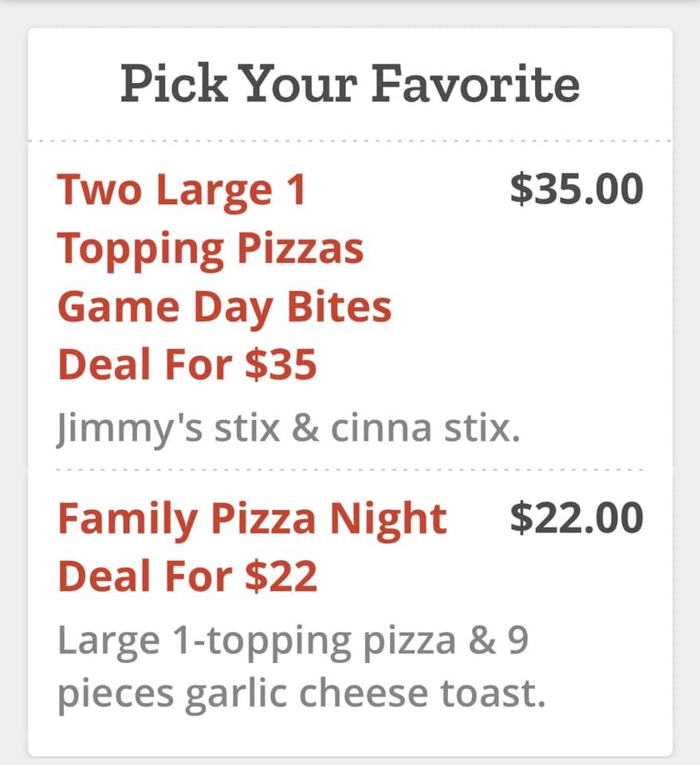Image resolution: width=700 pixels, height=765 pixels.
Task: Click the red "Deal For $35" text
Action: click(x=187, y=365)
